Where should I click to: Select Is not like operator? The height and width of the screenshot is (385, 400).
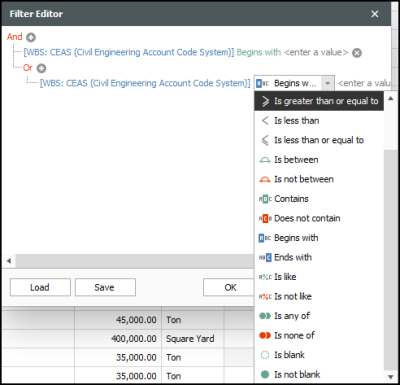319,296
